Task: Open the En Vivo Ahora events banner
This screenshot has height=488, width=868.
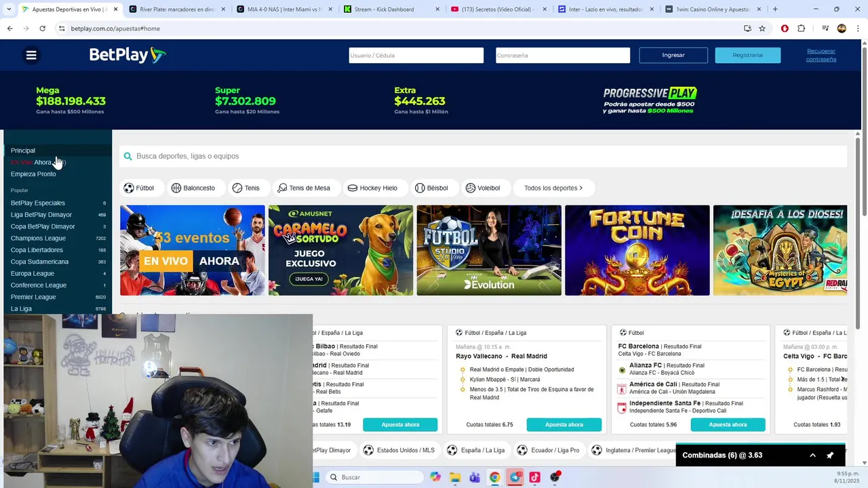Action: 193,250
